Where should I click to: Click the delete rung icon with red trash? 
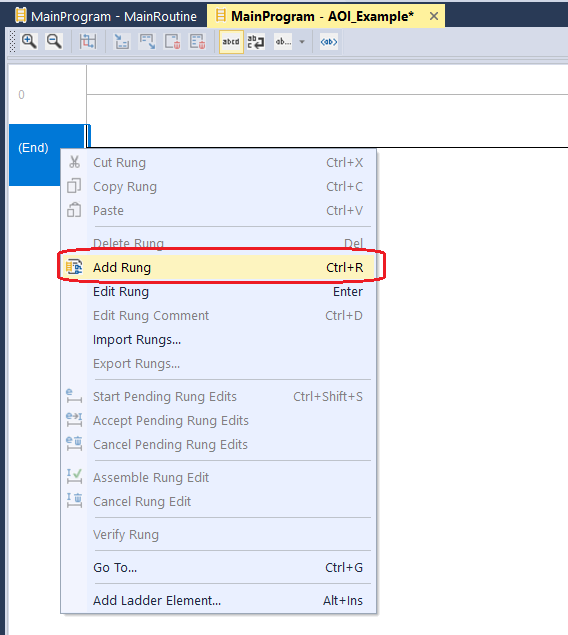coord(172,41)
